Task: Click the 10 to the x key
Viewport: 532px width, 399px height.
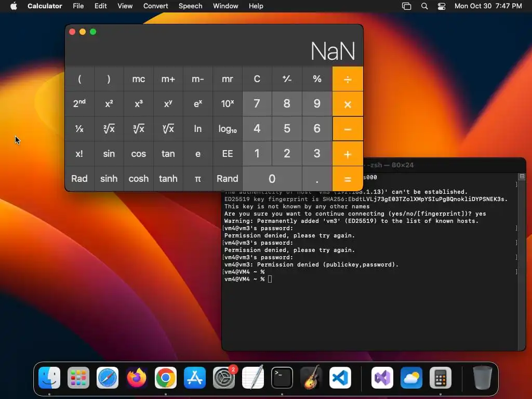Action: (x=228, y=104)
